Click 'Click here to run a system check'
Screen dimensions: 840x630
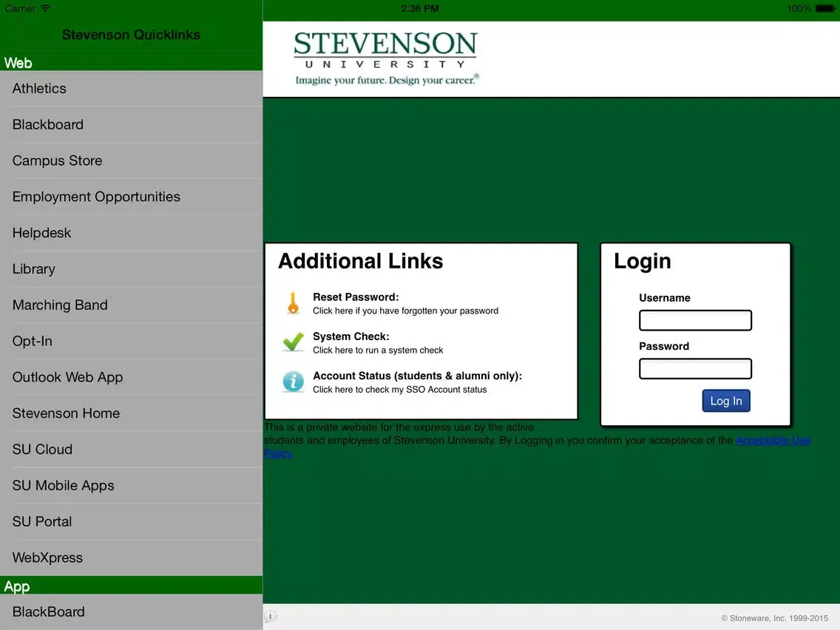378,350
